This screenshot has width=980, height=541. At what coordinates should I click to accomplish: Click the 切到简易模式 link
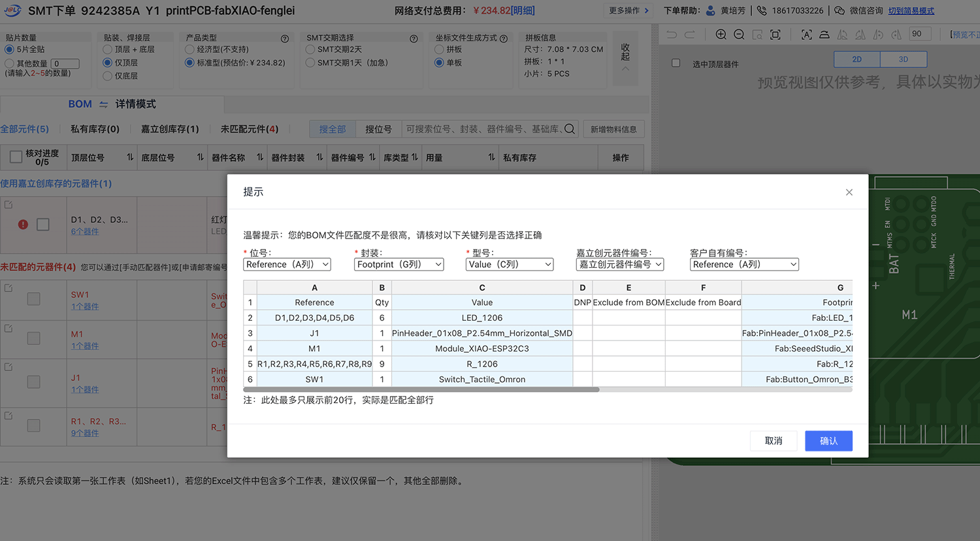(x=911, y=11)
